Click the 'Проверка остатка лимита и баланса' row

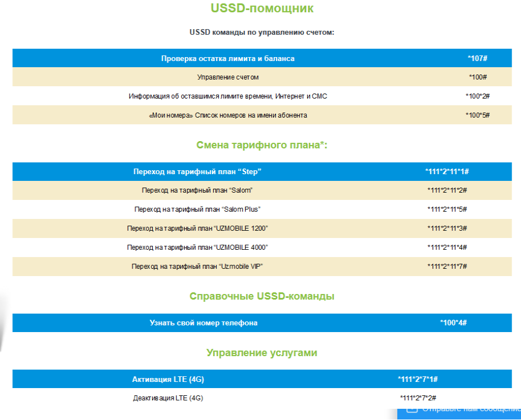228,58
